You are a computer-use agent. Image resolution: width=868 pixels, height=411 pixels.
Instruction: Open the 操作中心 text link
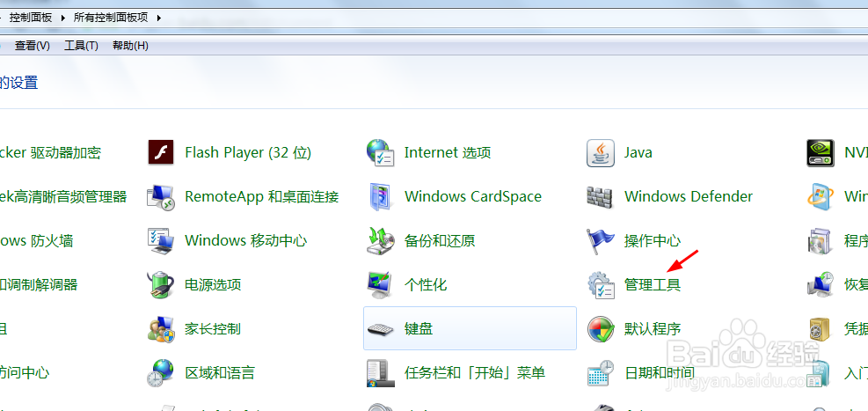click(653, 241)
